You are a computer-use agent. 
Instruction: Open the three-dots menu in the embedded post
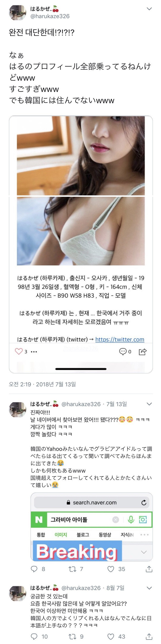click(x=34, y=352)
